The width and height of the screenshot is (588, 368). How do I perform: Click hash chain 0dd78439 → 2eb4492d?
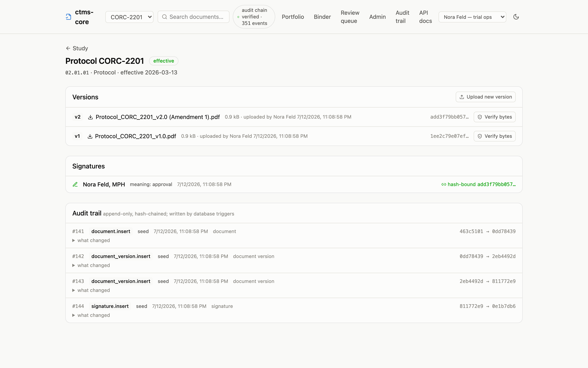(x=487, y=256)
